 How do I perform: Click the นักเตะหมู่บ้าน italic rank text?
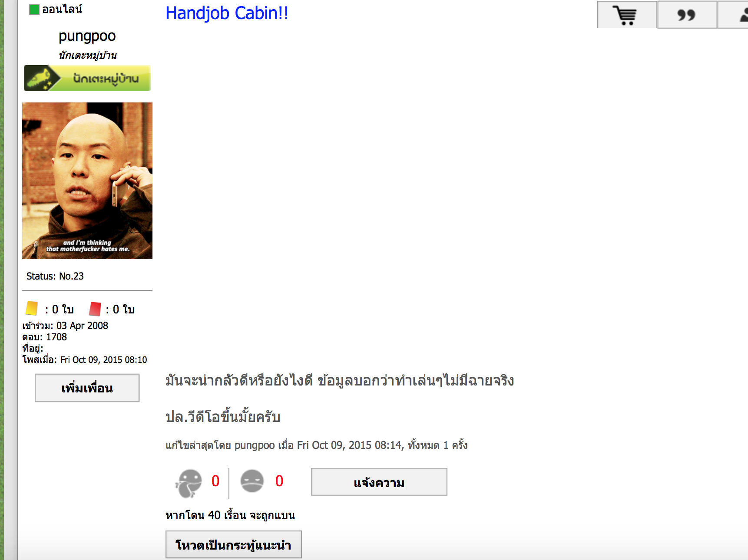87,56
